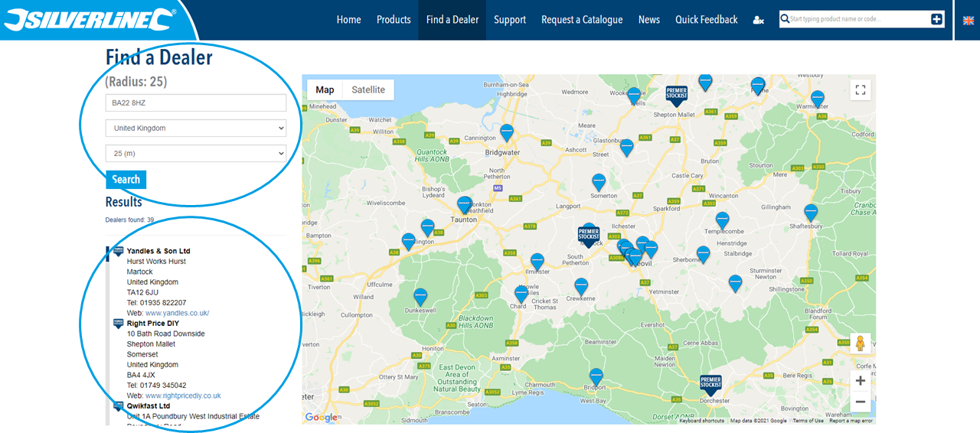980x433 pixels.
Task: Click the dealer pin at Sherborne
Action: pos(703,255)
